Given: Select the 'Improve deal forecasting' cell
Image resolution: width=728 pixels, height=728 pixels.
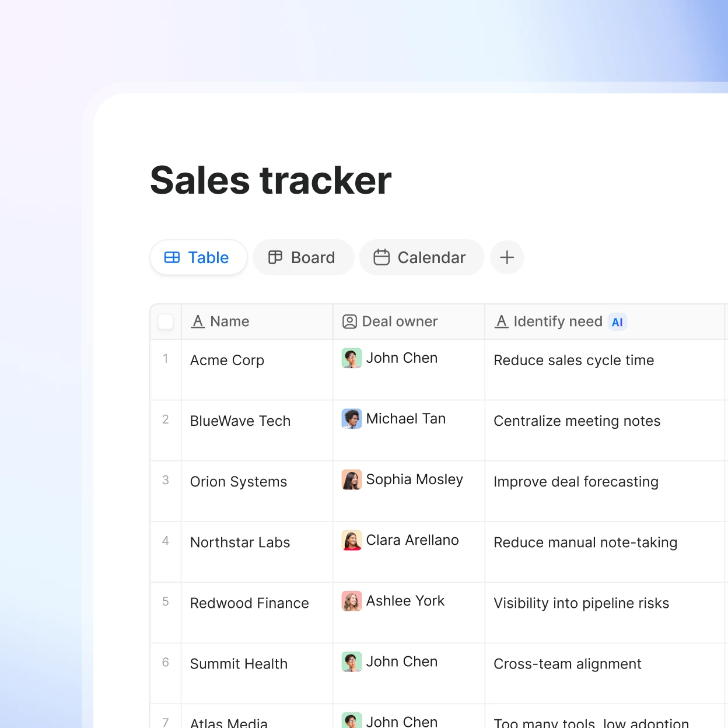Looking at the screenshot, I should (604, 491).
